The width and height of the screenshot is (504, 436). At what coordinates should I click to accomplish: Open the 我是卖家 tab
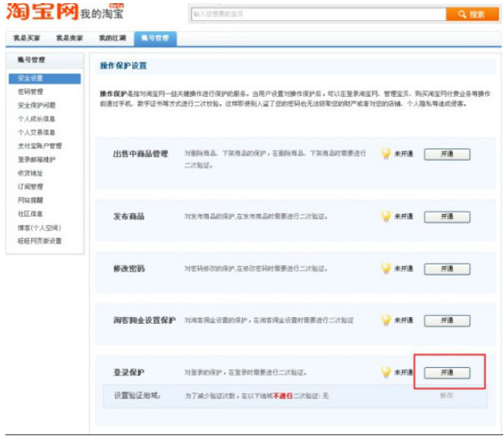pos(69,38)
